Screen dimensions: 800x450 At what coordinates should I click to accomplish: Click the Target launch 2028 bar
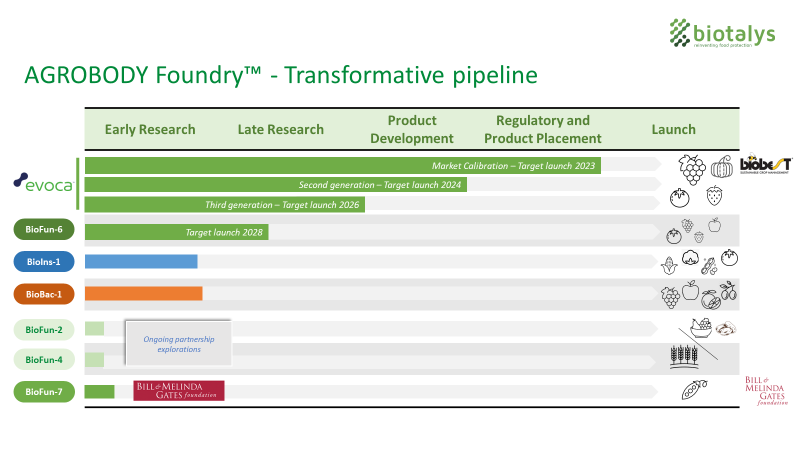pyautogui.click(x=177, y=232)
